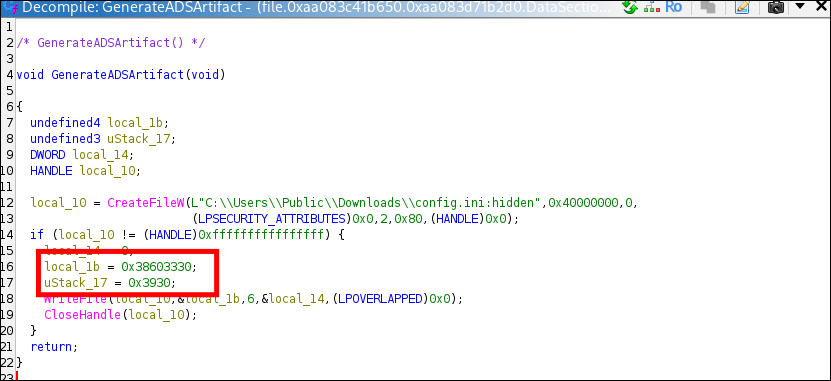Click the green Re-decompile refresh icon
Screen dimensions: 831x381
pos(630,7)
